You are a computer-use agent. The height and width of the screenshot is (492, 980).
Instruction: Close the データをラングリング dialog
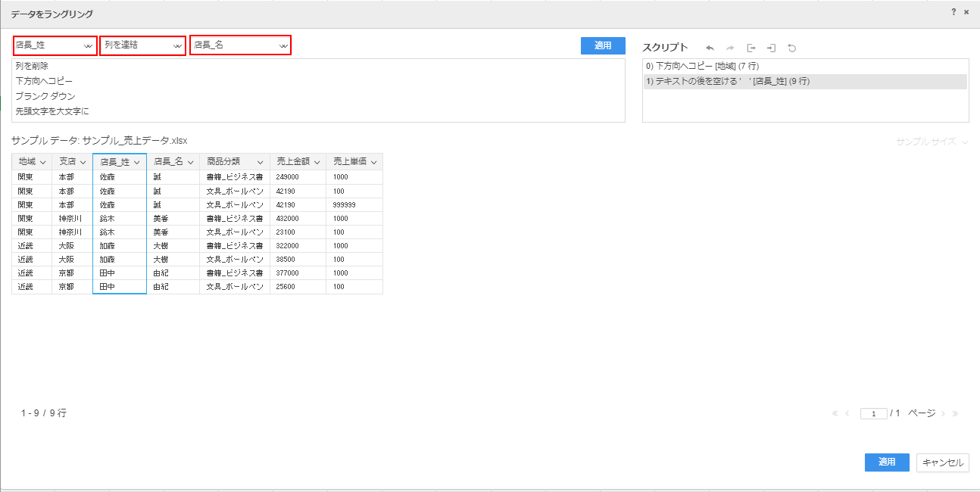click(x=966, y=12)
